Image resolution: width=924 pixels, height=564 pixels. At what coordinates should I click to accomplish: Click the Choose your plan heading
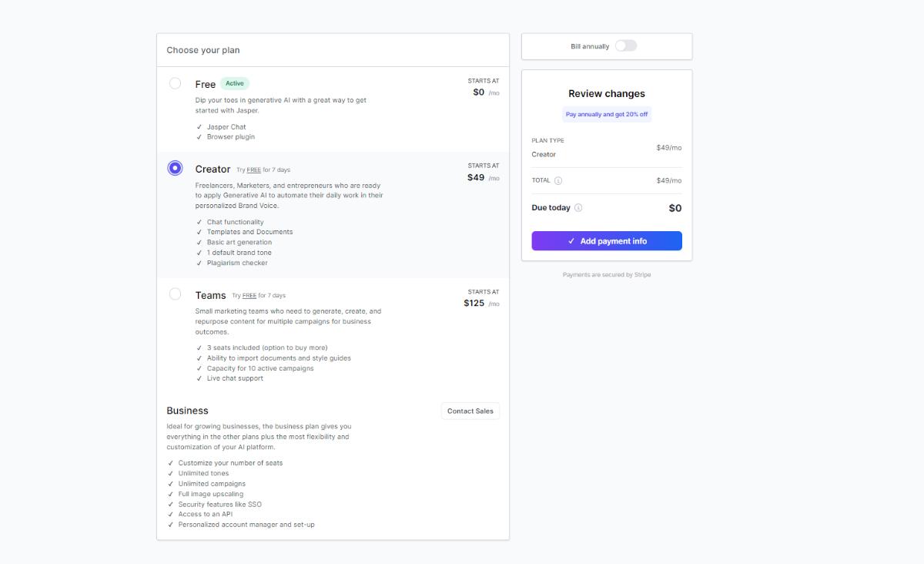[203, 50]
